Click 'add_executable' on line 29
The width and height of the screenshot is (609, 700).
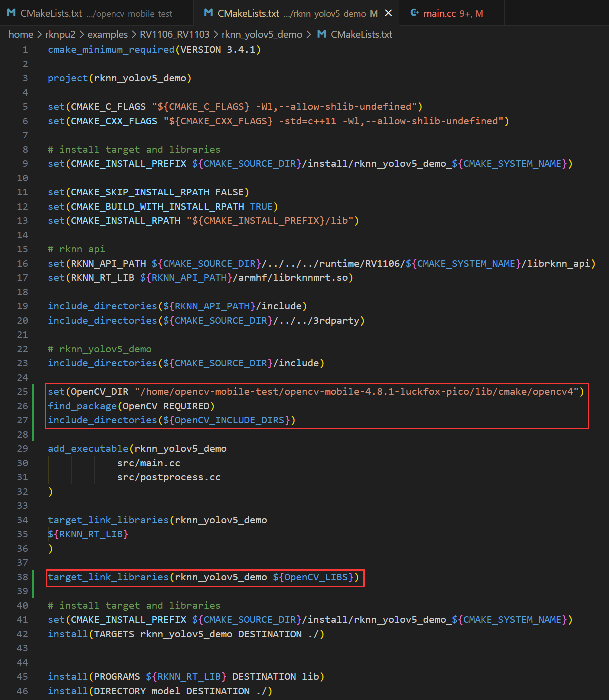pyautogui.click(x=88, y=449)
